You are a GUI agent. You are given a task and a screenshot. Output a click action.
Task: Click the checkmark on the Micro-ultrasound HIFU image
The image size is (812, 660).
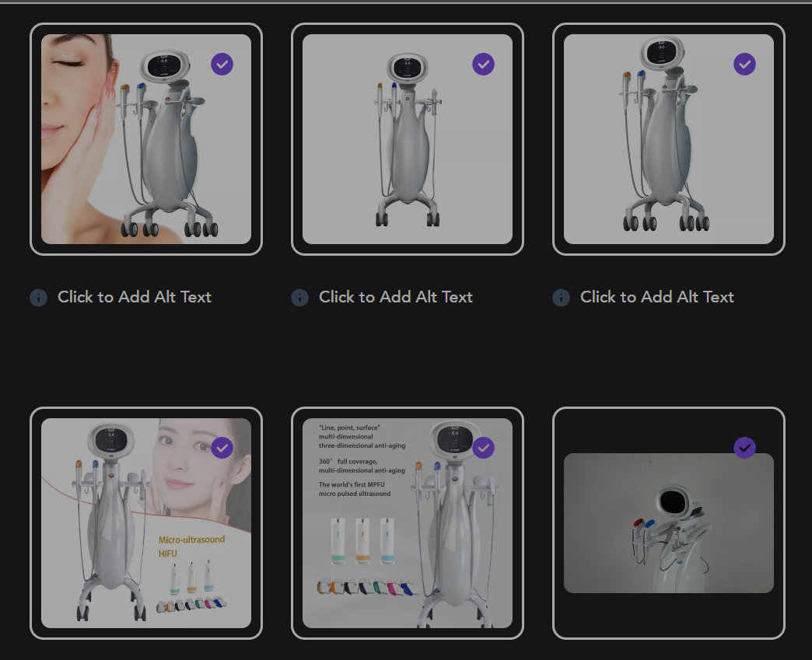click(222, 448)
